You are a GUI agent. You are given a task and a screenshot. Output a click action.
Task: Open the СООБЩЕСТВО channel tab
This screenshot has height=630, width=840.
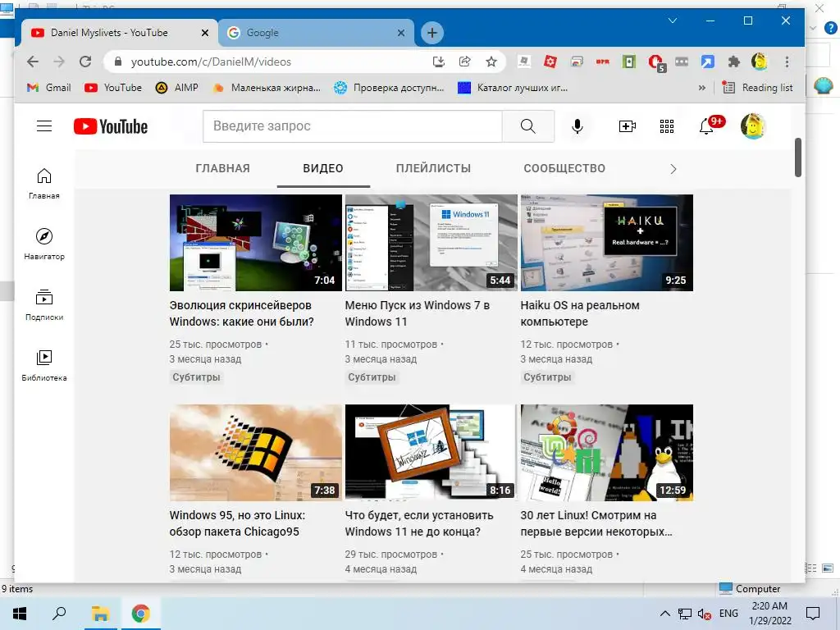[x=564, y=168]
